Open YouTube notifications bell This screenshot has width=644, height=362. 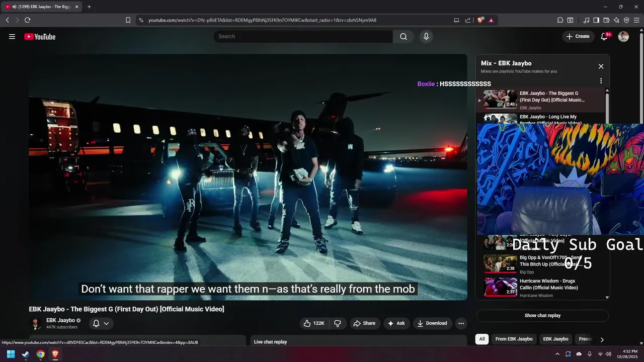[x=605, y=36]
